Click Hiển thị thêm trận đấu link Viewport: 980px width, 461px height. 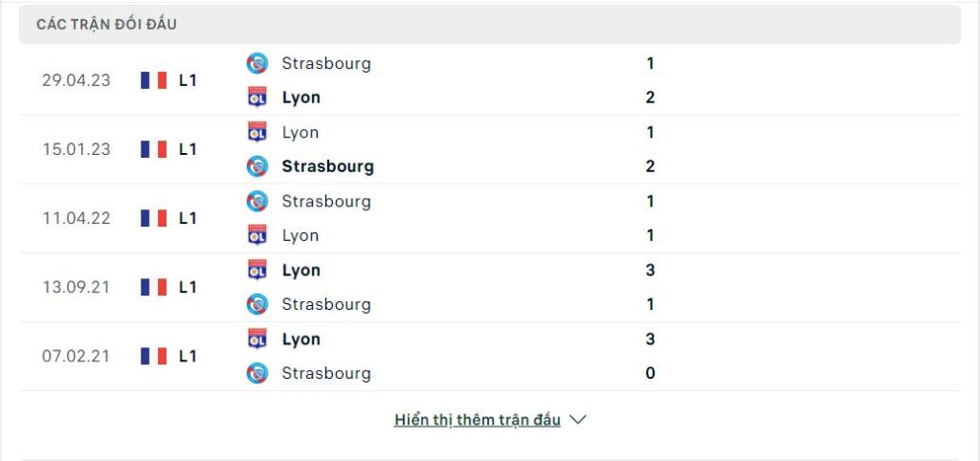[x=477, y=420]
